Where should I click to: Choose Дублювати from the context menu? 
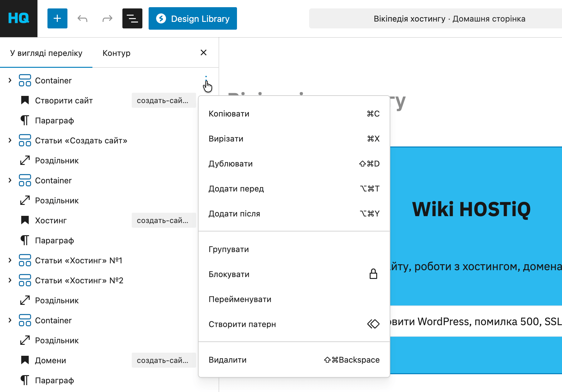click(x=294, y=164)
